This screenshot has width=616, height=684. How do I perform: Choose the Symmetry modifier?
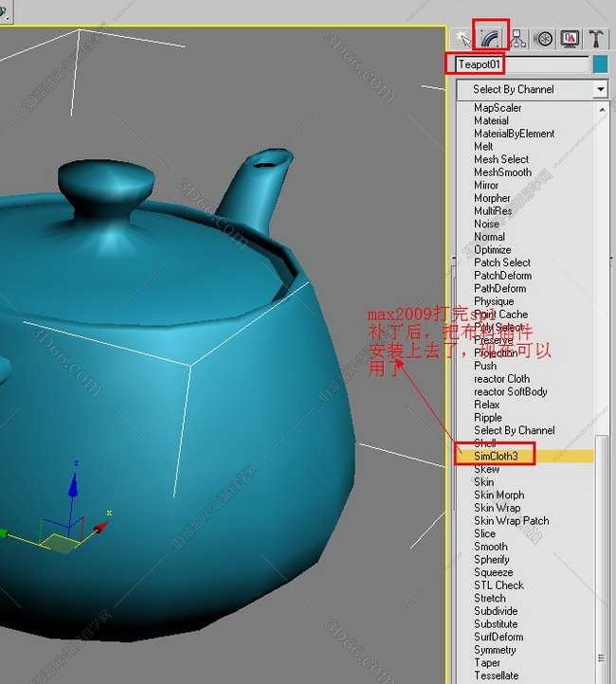(495, 650)
